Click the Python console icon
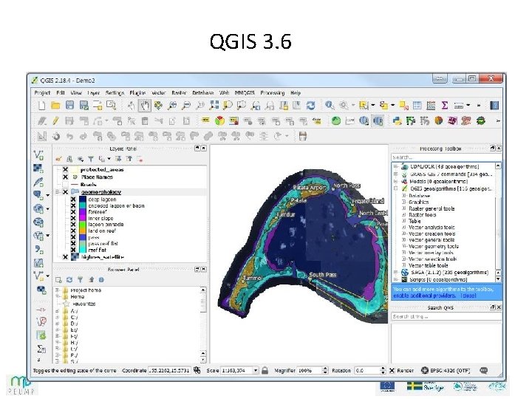Image resolution: width=532 pixels, height=399 pixels. 397,120
